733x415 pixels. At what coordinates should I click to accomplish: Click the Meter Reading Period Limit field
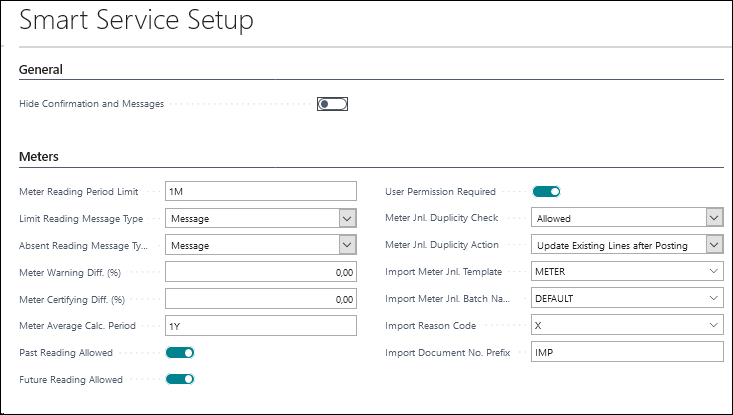pyautogui.click(x=261, y=191)
